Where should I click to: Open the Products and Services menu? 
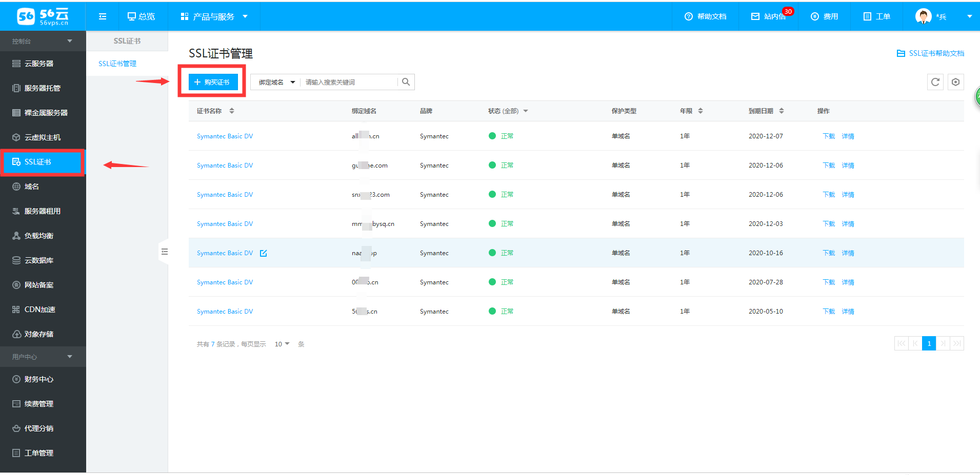click(214, 16)
